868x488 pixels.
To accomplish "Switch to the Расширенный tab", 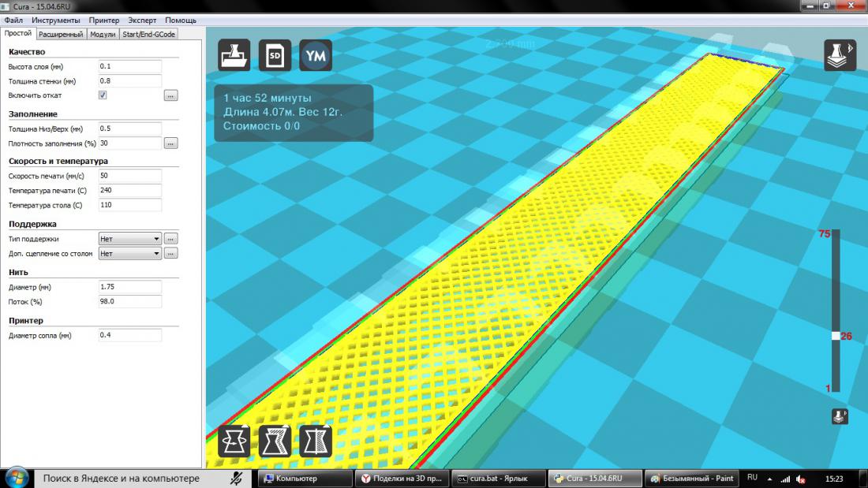I will click(61, 34).
